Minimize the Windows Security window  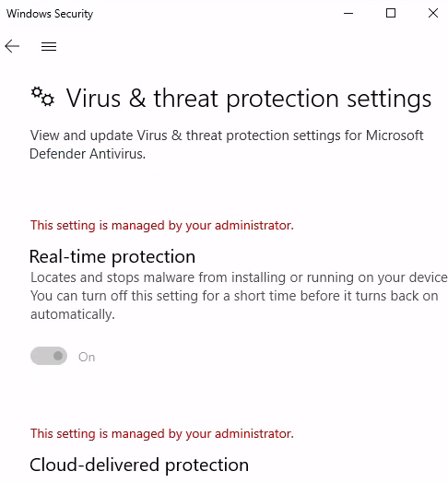coord(348,13)
